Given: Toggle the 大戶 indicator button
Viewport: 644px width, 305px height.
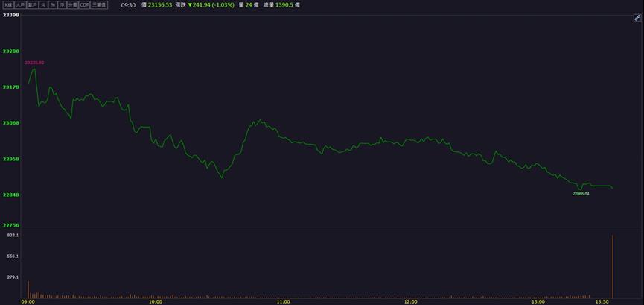Looking at the screenshot, I should (x=20, y=5).
